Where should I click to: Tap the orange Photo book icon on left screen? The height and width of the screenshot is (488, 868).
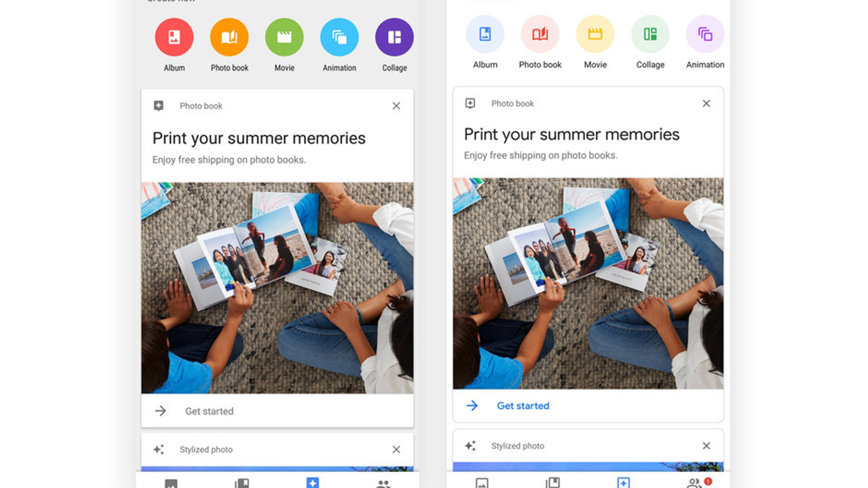point(229,37)
